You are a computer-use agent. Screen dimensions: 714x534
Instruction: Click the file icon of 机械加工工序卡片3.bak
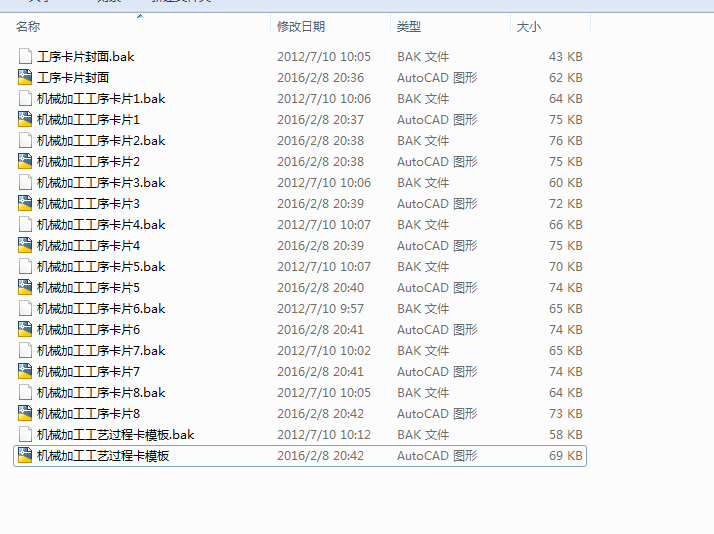tap(25, 182)
